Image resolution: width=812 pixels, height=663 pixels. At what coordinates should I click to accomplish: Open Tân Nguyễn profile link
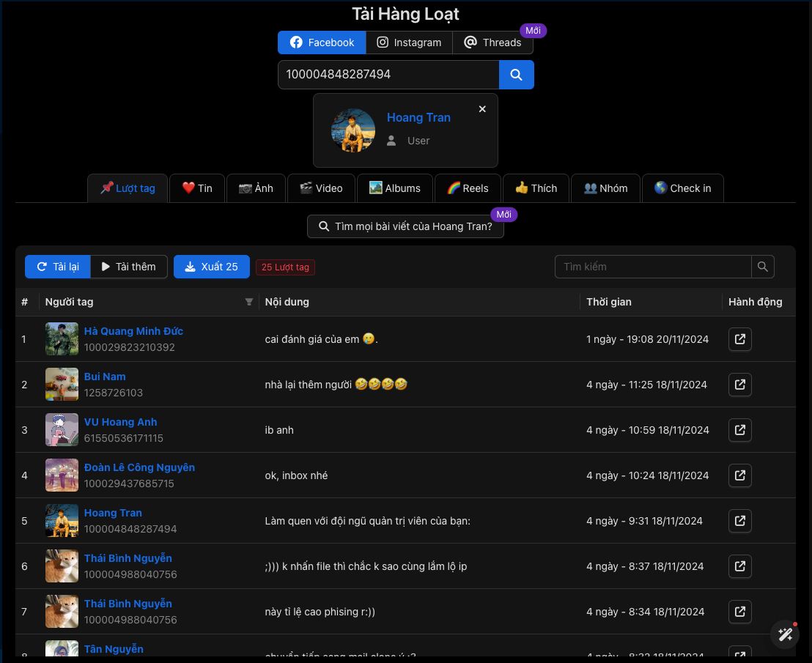[114, 649]
